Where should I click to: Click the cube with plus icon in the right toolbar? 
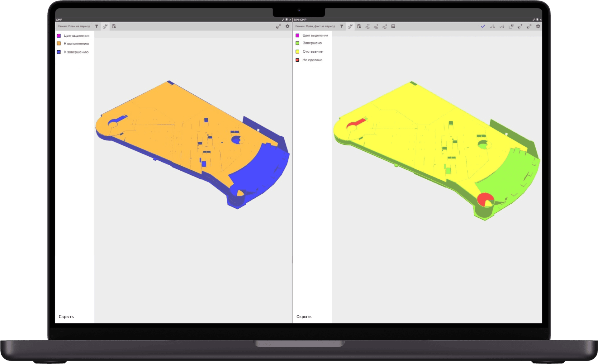(520, 26)
